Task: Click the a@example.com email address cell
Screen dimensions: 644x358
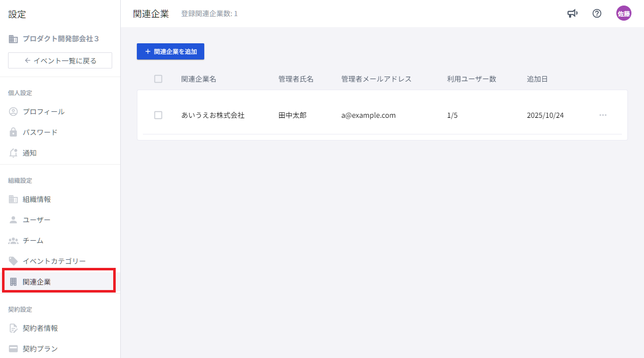Action: (x=368, y=115)
